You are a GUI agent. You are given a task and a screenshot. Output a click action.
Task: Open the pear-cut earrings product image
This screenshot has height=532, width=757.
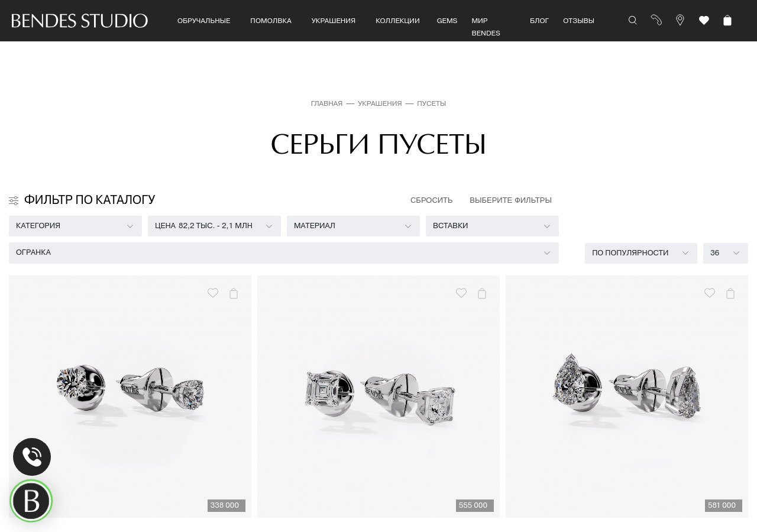pos(627,397)
